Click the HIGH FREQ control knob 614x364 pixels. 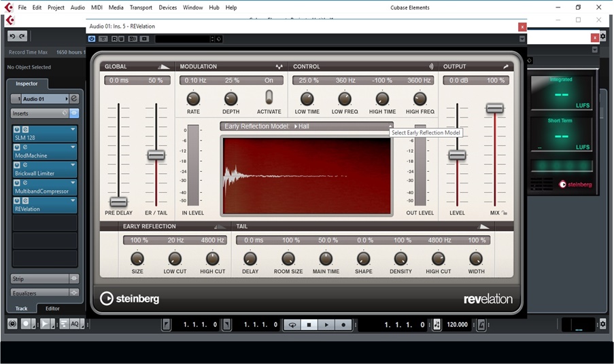coord(420,99)
